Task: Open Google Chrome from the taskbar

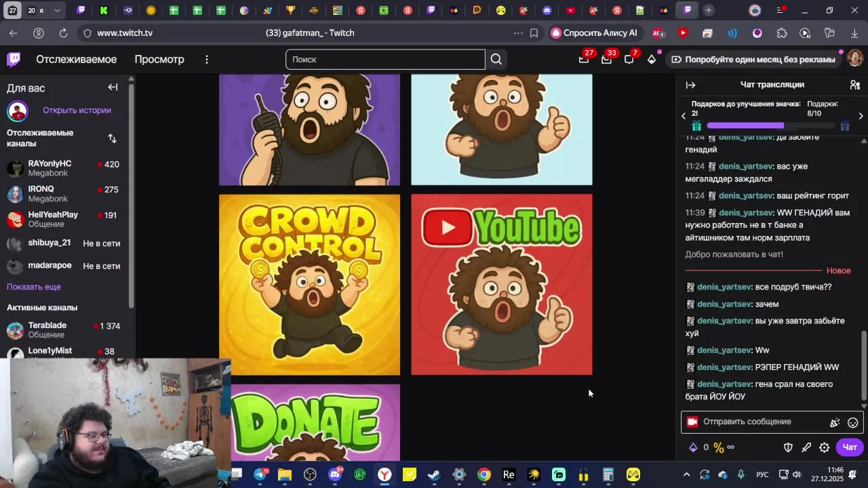Action: click(x=484, y=474)
